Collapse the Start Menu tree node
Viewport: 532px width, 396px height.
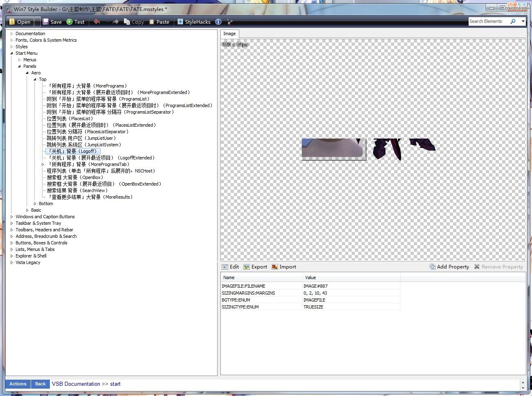click(12, 53)
